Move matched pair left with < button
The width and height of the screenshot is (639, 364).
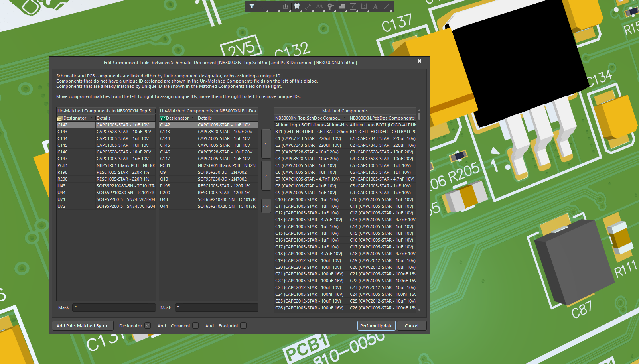coord(266,175)
